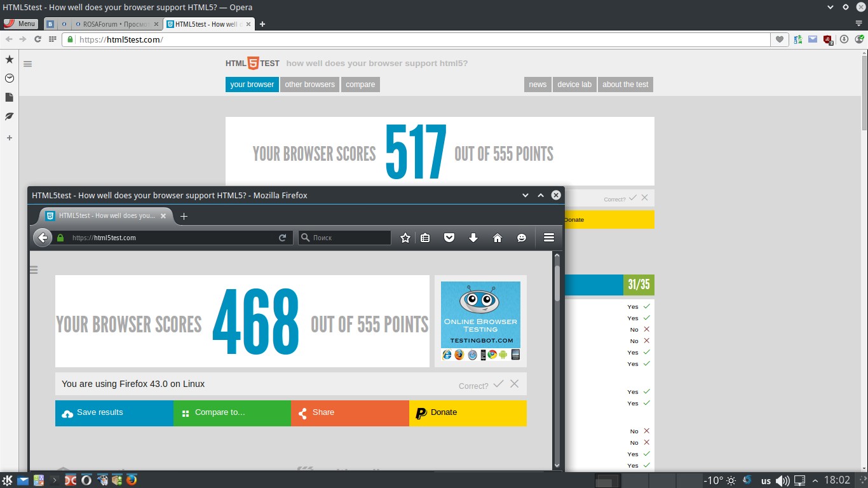Open the Opera sidebar news page icon
This screenshot has width=868, height=488.
10,97
